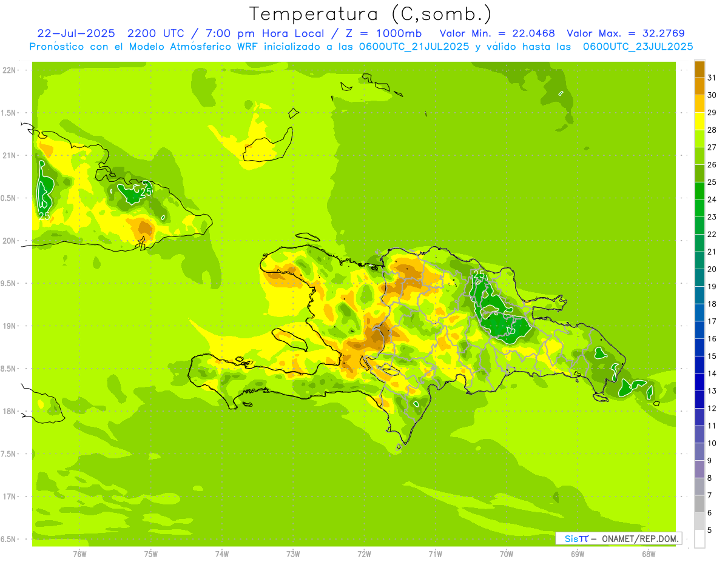Click the "76W" longitude axis label
Image resolution: width=728 pixels, height=562 pixels.
tap(79, 554)
